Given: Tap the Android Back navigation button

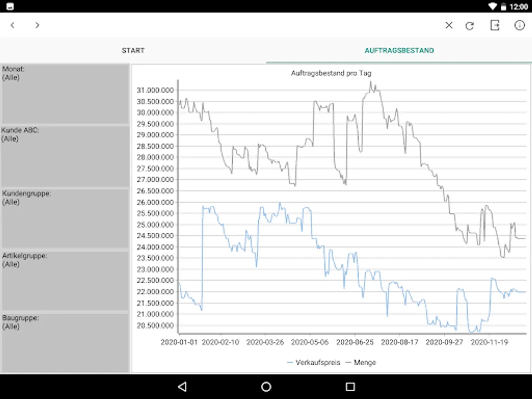Looking at the screenshot, I should coord(182,387).
